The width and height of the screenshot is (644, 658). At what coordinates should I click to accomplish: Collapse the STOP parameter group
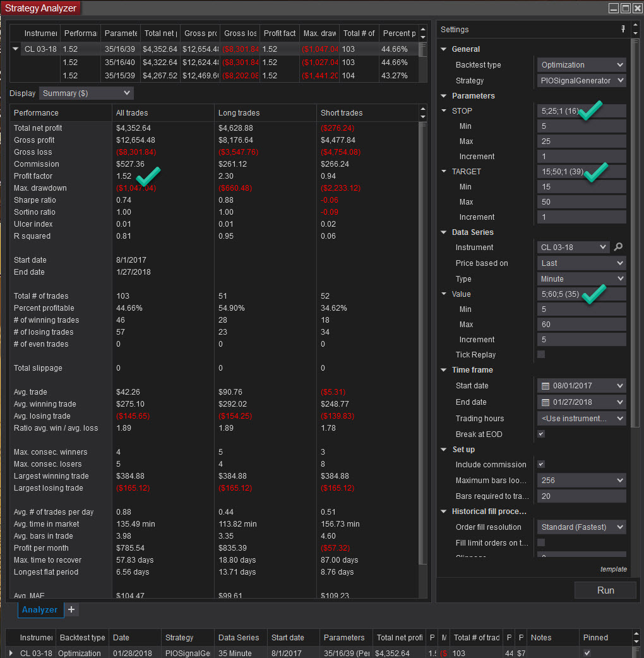[444, 111]
